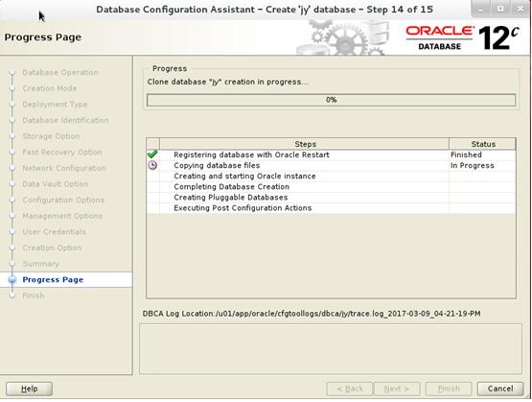Image resolution: width=532 pixels, height=402 pixels.
Task: Click the 0% progress bar
Action: click(x=331, y=100)
